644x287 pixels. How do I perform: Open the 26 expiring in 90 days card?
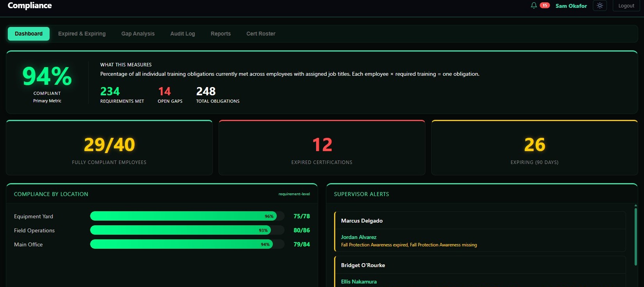(535, 148)
